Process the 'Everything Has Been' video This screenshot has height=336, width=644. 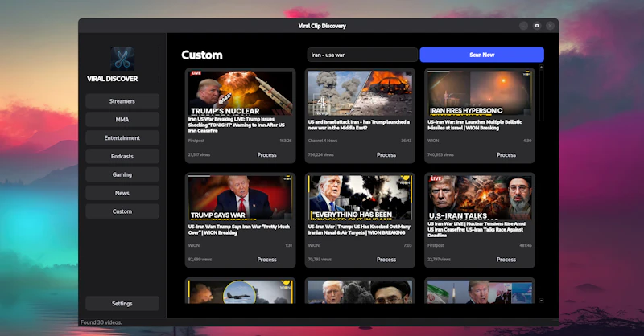click(386, 260)
